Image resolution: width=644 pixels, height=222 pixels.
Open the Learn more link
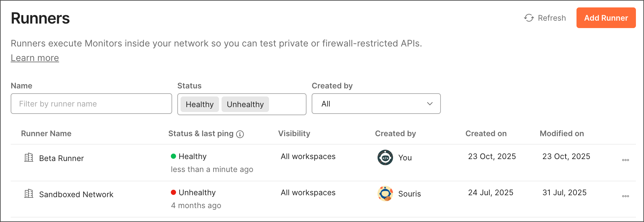click(35, 58)
